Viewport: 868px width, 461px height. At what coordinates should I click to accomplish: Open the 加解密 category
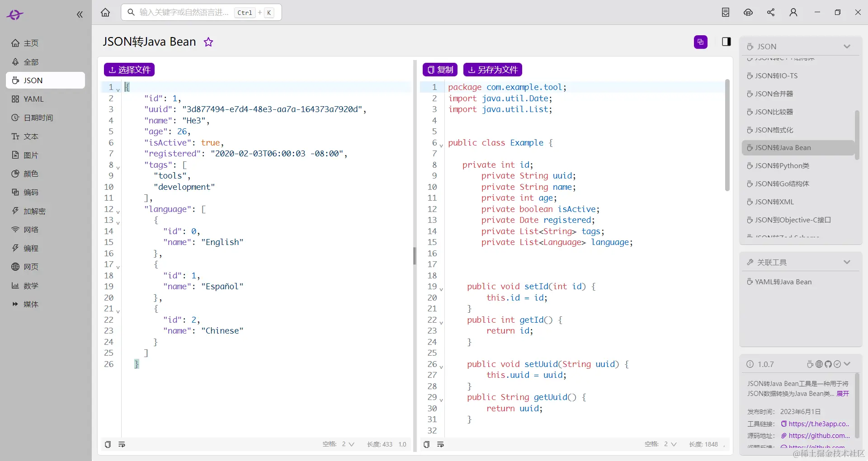[45, 211]
